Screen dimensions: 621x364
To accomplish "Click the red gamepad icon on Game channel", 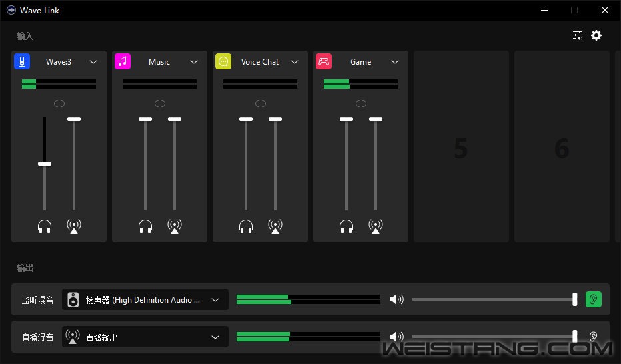I will [x=324, y=61].
